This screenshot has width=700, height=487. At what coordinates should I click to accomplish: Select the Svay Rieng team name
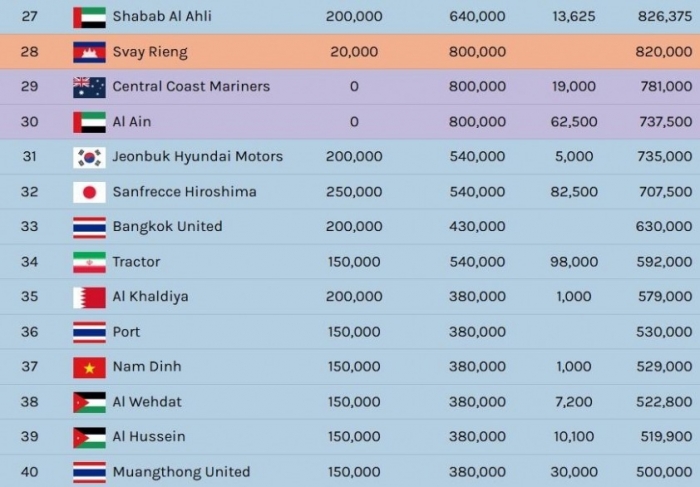coord(150,52)
